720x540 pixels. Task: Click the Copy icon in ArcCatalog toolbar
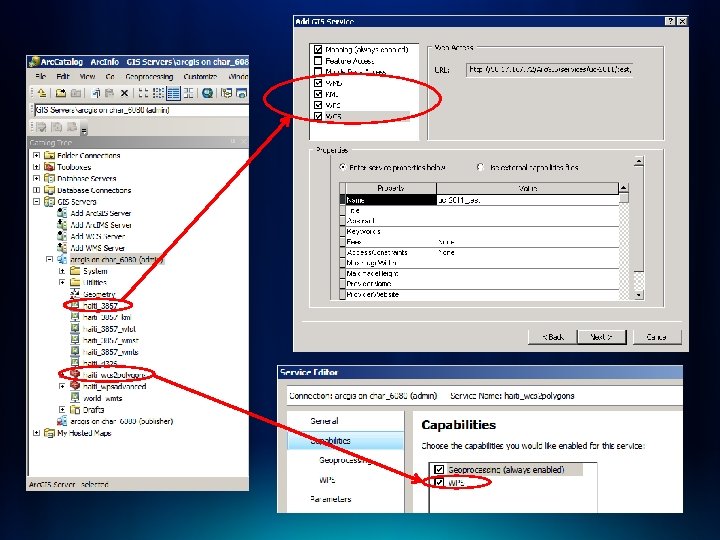96,93
